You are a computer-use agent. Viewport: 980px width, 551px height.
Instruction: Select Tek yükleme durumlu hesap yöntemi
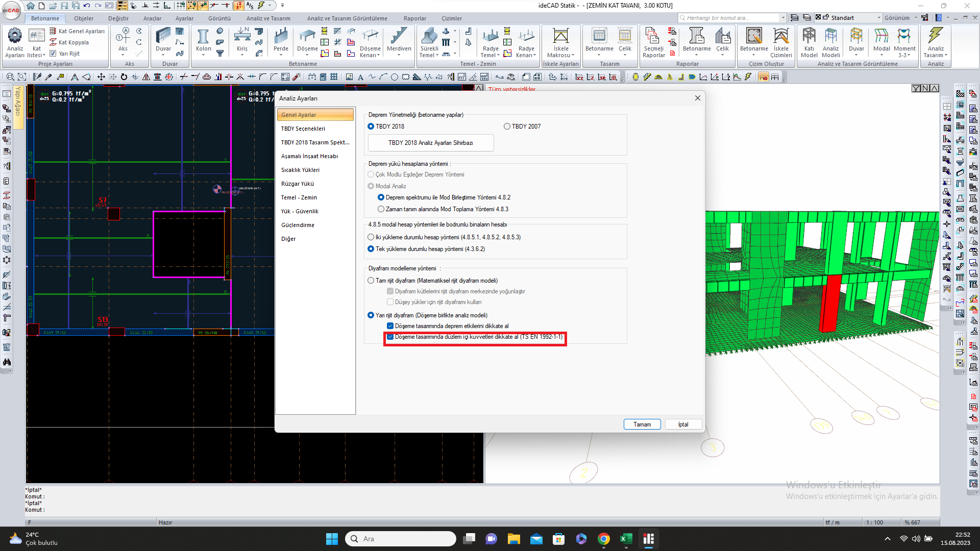click(371, 249)
